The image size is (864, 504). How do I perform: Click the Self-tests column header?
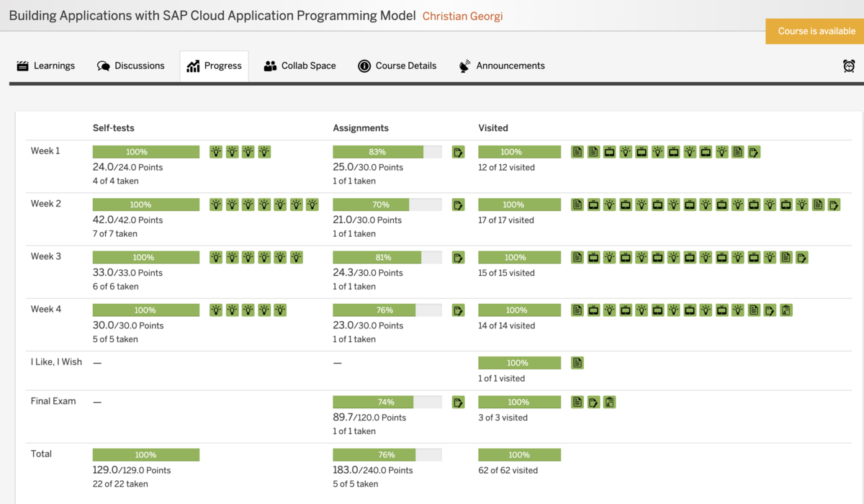tap(113, 128)
